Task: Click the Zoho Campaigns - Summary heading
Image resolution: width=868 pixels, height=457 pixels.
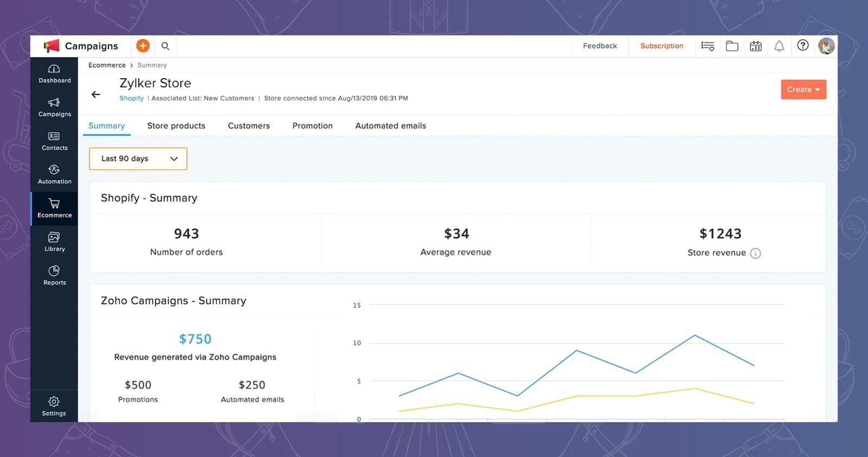Action: (x=174, y=301)
